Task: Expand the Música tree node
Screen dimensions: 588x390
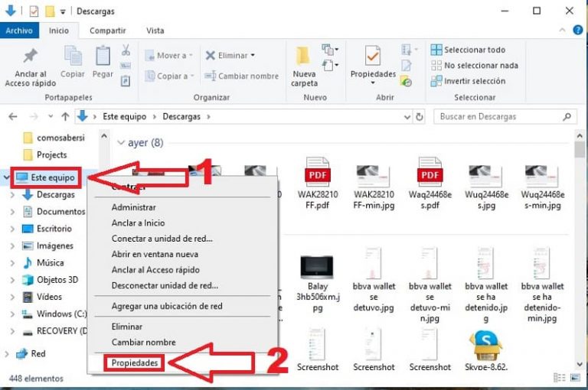Action: pos(12,263)
